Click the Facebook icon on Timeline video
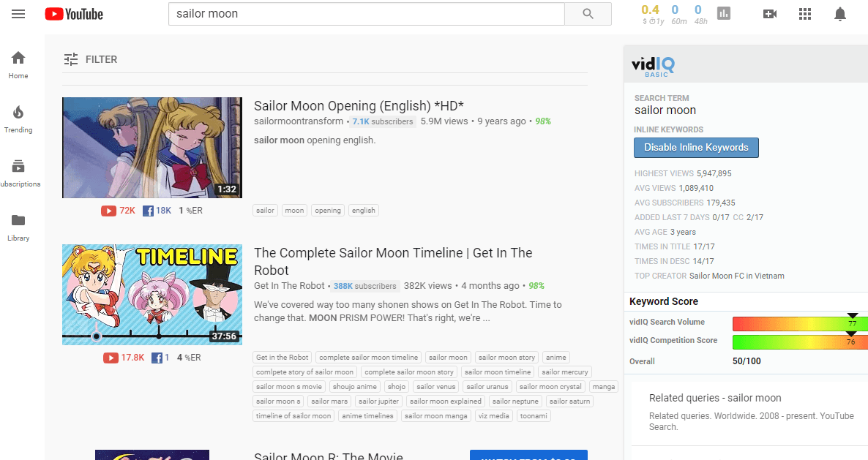 [x=157, y=358]
